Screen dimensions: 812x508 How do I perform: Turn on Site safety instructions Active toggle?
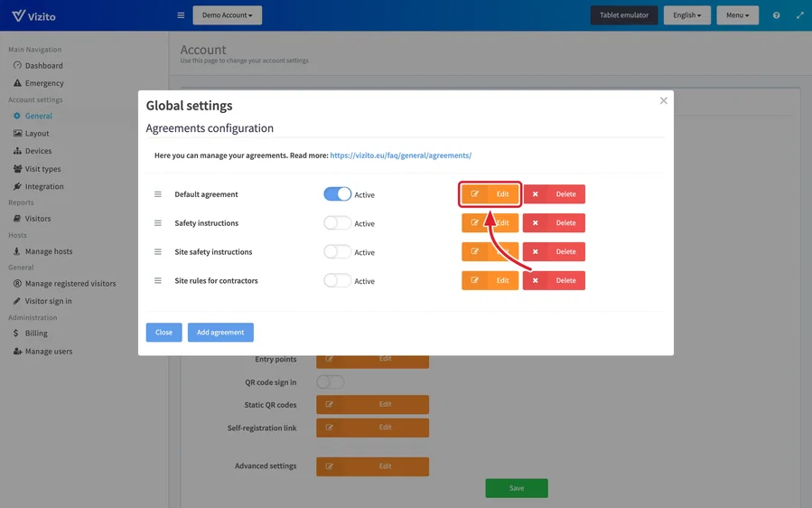pyautogui.click(x=337, y=252)
